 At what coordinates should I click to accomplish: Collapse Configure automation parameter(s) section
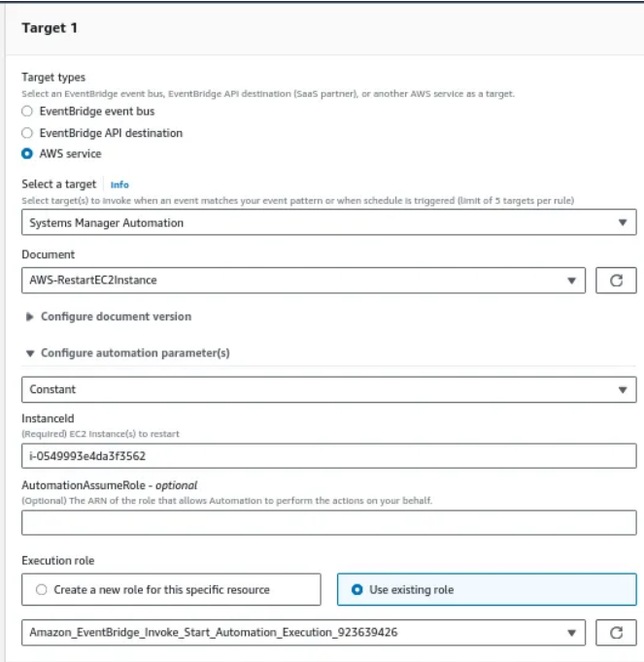134,353
